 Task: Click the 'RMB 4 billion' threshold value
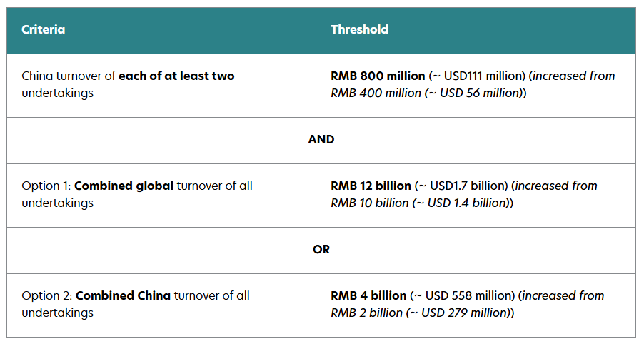tap(368, 296)
